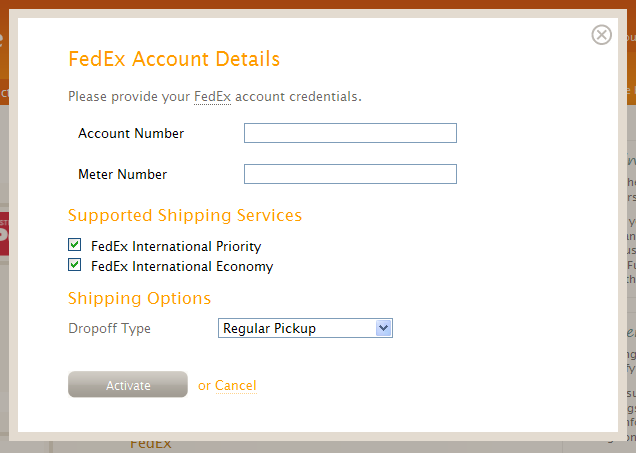Focus the Meter Number input field

point(350,174)
